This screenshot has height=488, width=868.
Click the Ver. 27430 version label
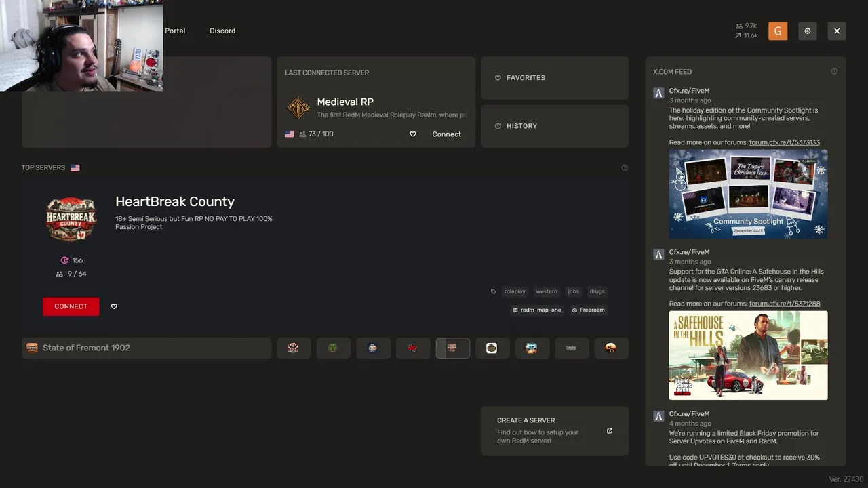point(846,479)
